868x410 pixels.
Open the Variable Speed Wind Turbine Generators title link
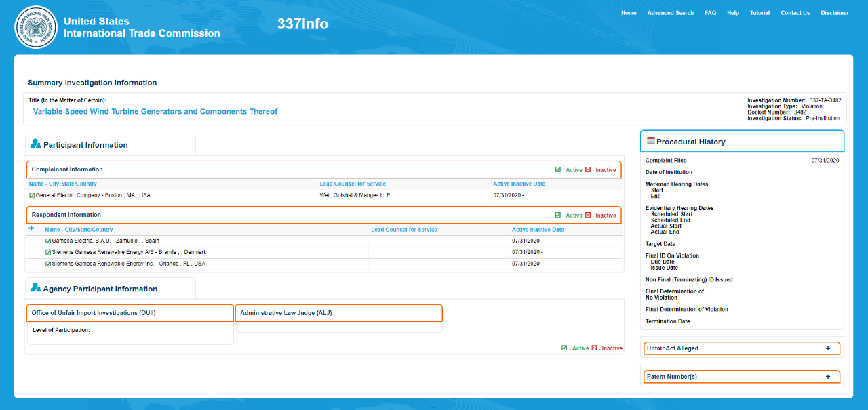tap(155, 112)
